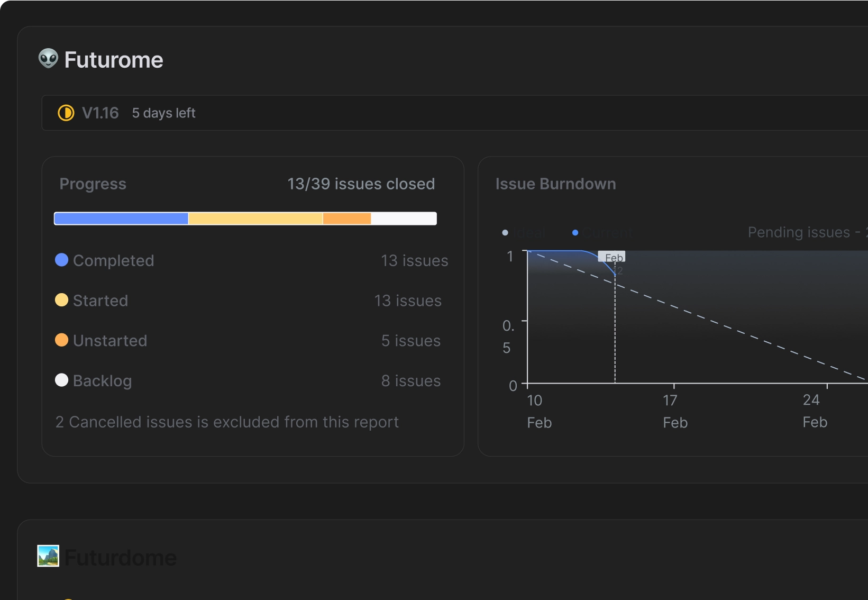Click the orange Unstarted status dot
Viewport: 868px width, 600px height.
click(x=62, y=340)
